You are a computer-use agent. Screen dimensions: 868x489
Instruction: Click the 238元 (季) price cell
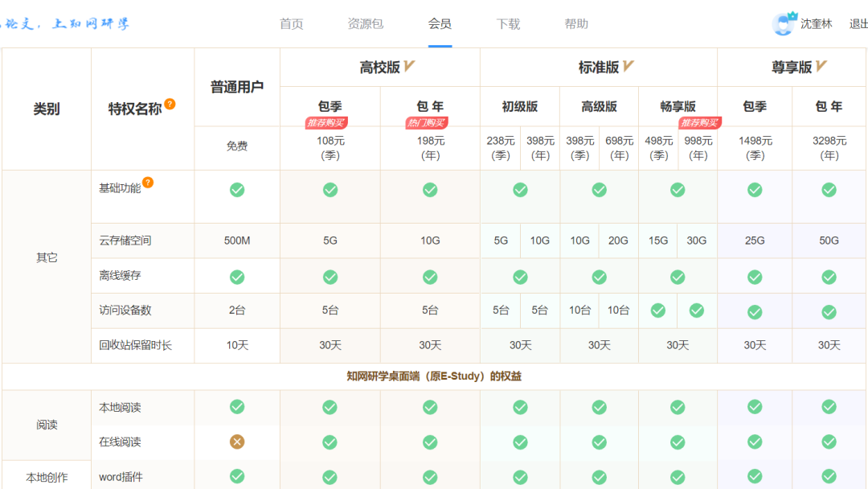click(x=501, y=148)
